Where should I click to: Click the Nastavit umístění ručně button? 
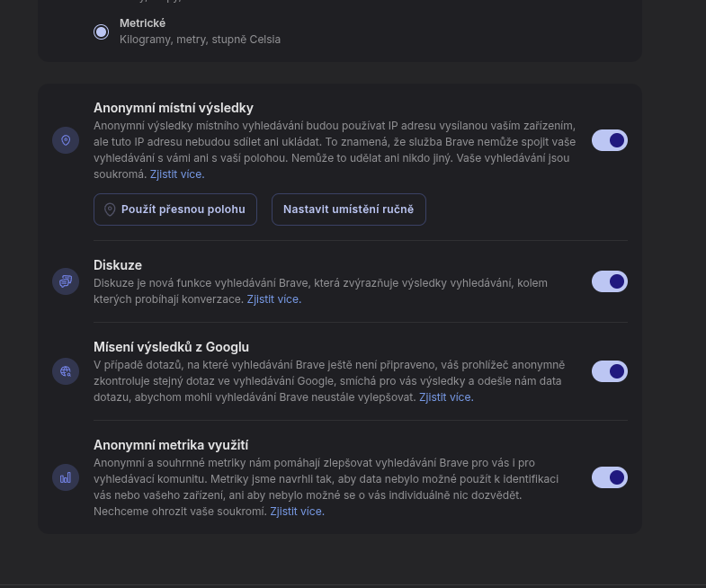(x=348, y=209)
